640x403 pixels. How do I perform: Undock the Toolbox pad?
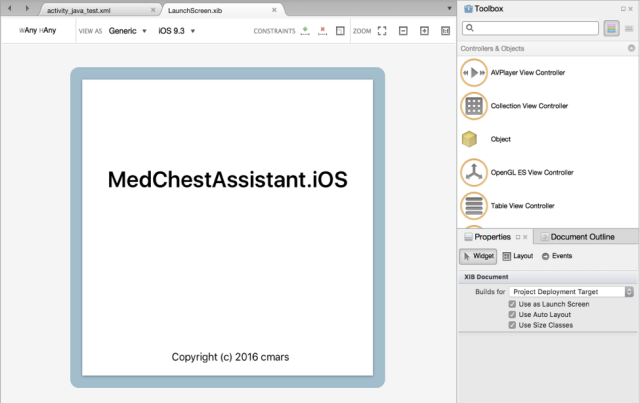[x=623, y=9]
